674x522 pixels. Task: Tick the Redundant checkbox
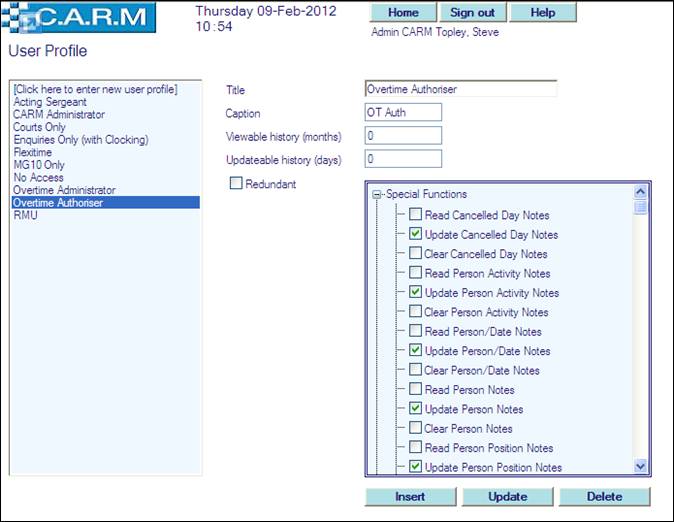pos(236,183)
